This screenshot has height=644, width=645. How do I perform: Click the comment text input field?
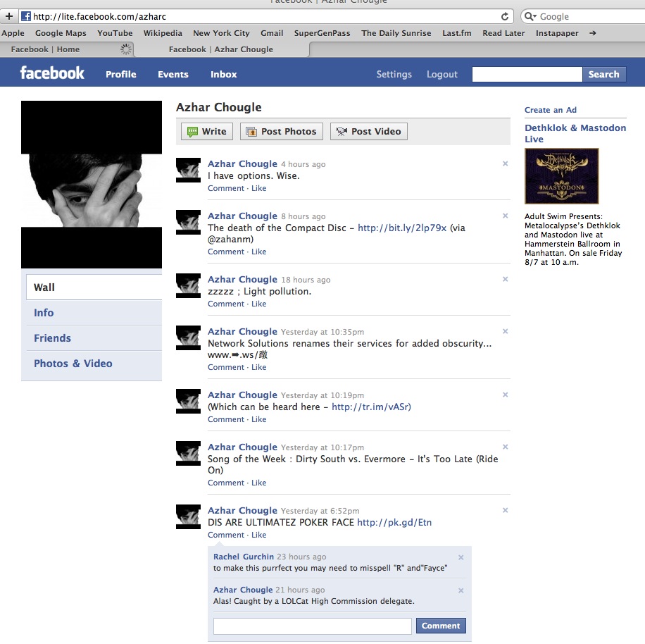312,626
